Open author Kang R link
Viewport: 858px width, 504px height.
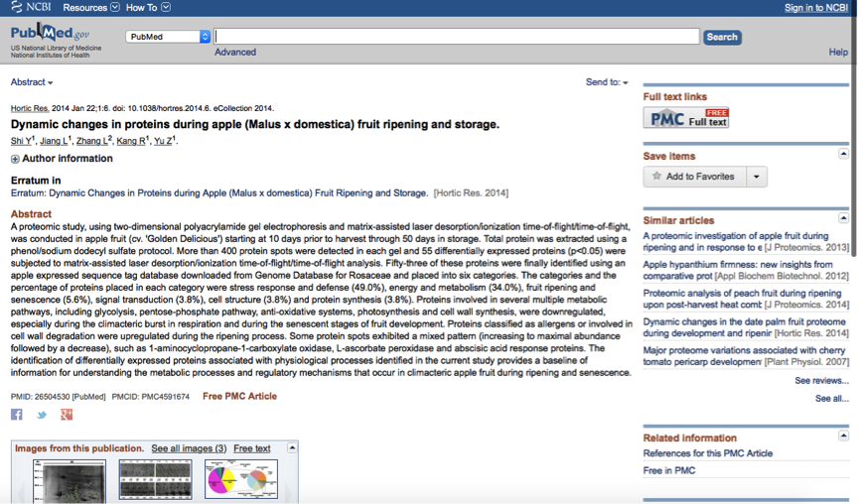[x=131, y=141]
